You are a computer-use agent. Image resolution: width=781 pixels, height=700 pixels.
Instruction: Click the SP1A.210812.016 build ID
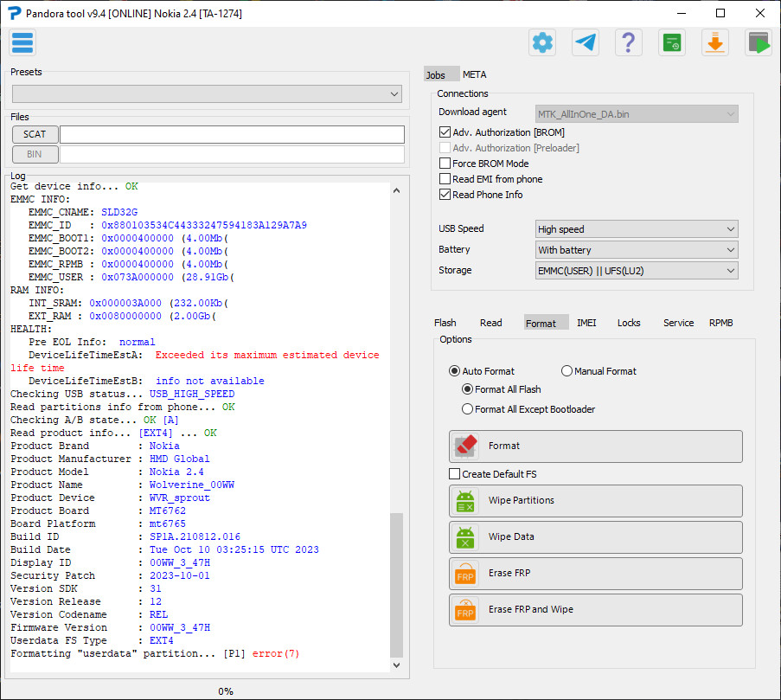pyautogui.click(x=195, y=536)
